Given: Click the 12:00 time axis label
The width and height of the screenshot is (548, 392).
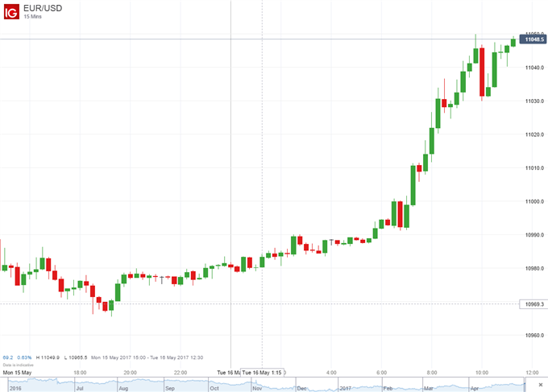Looking at the screenshot, I should pos(532,373).
